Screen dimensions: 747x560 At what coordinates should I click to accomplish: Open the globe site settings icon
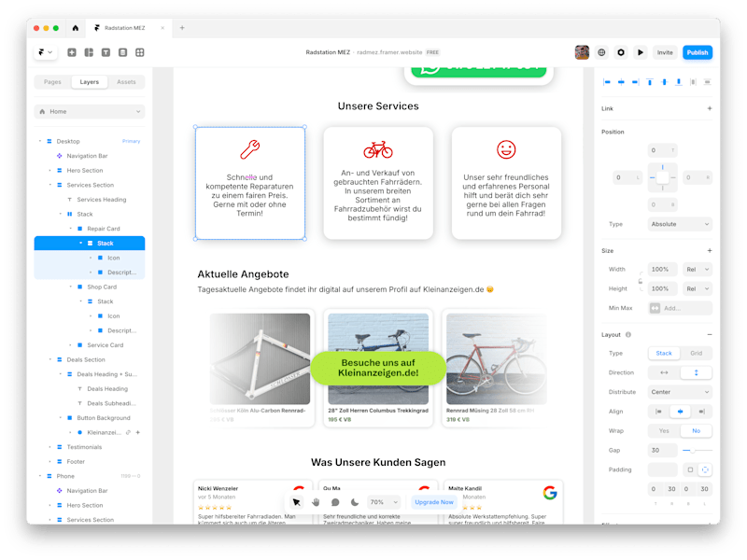pyautogui.click(x=601, y=52)
